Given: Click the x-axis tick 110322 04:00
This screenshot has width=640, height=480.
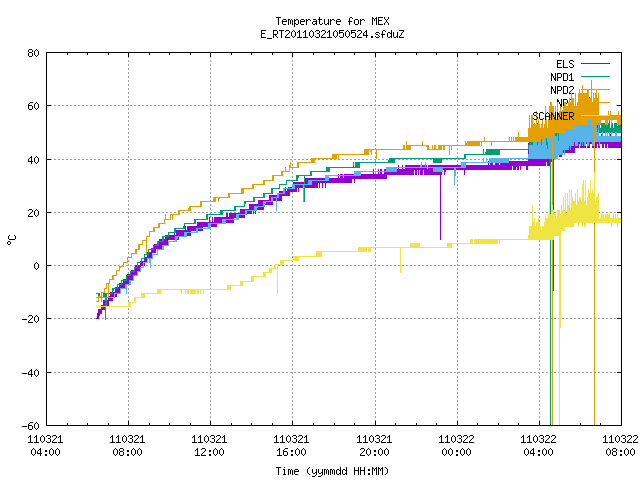Looking at the screenshot, I should 538,445.
